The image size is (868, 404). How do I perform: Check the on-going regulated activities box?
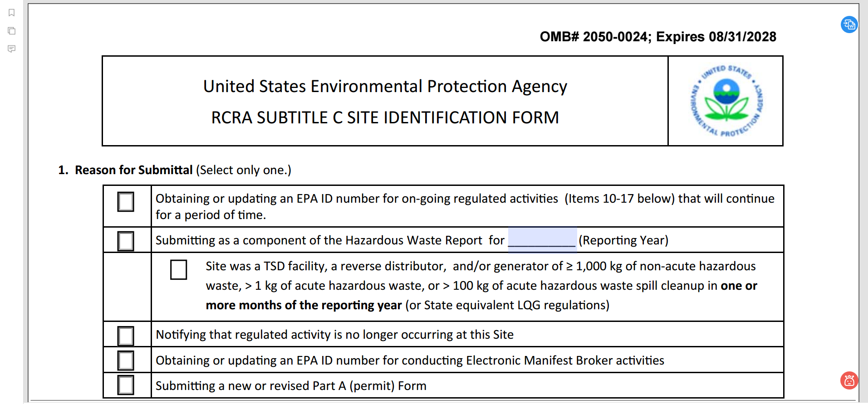point(126,202)
